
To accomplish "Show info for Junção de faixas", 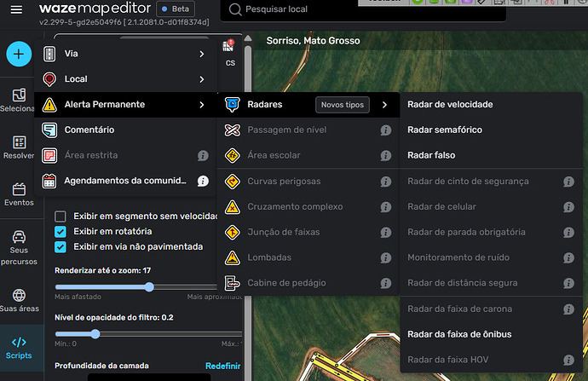I will [385, 233].
